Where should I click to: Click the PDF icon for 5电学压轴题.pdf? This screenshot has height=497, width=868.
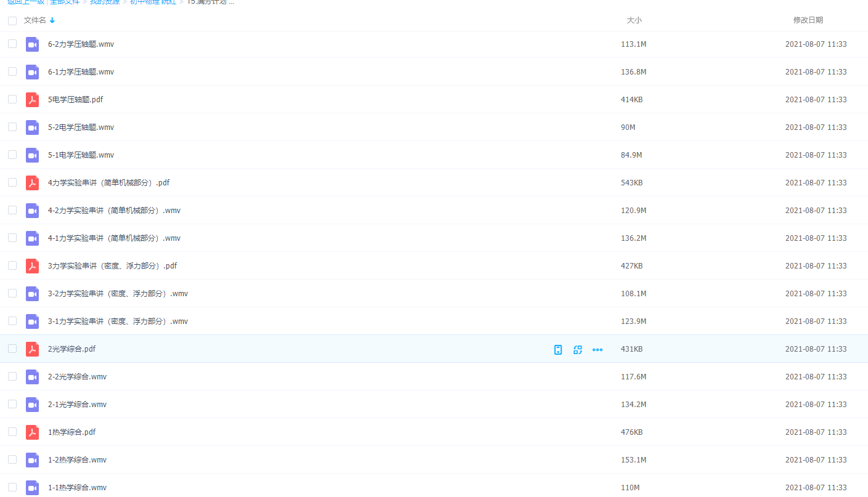[x=32, y=100]
